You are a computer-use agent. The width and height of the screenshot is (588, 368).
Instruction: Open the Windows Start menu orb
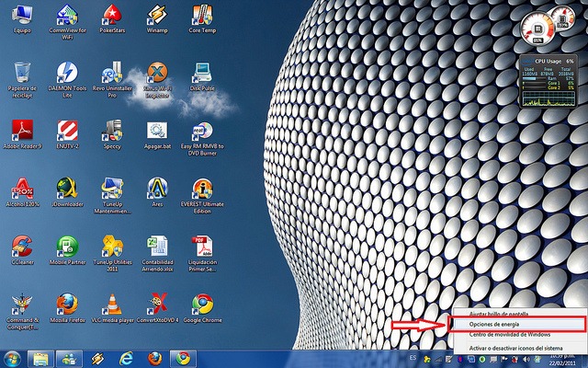pos(13,358)
